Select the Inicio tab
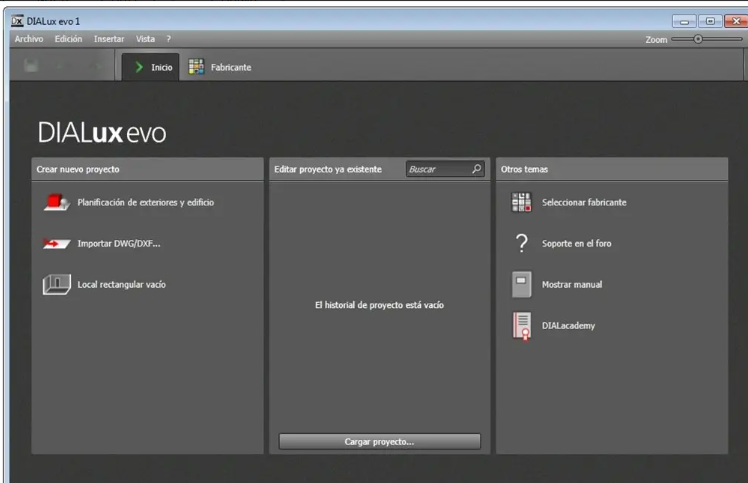Image resolution: width=748 pixels, height=483 pixels. 151,67
